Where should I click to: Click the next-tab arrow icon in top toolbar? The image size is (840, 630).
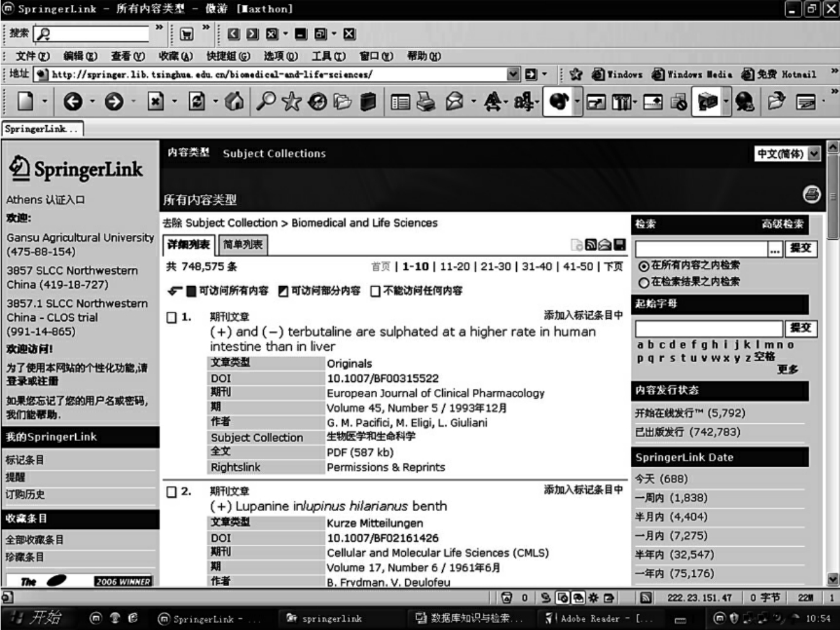pos(252,34)
